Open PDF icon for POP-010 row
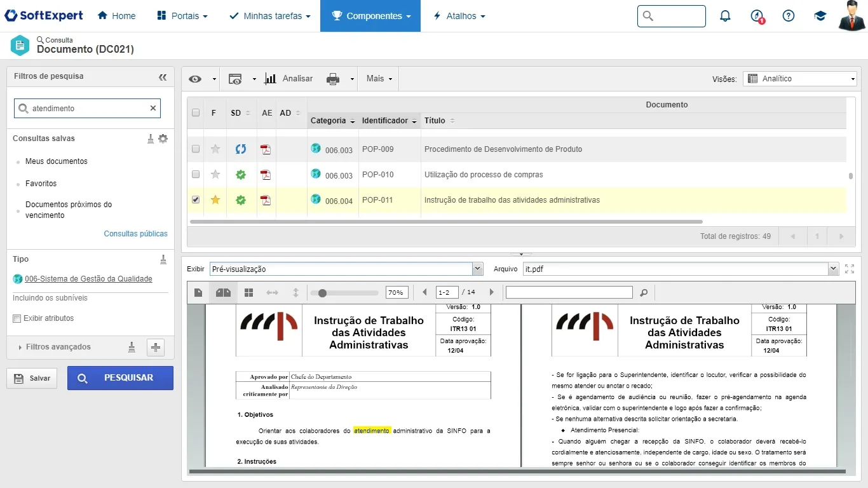The image size is (868, 488). tap(266, 175)
